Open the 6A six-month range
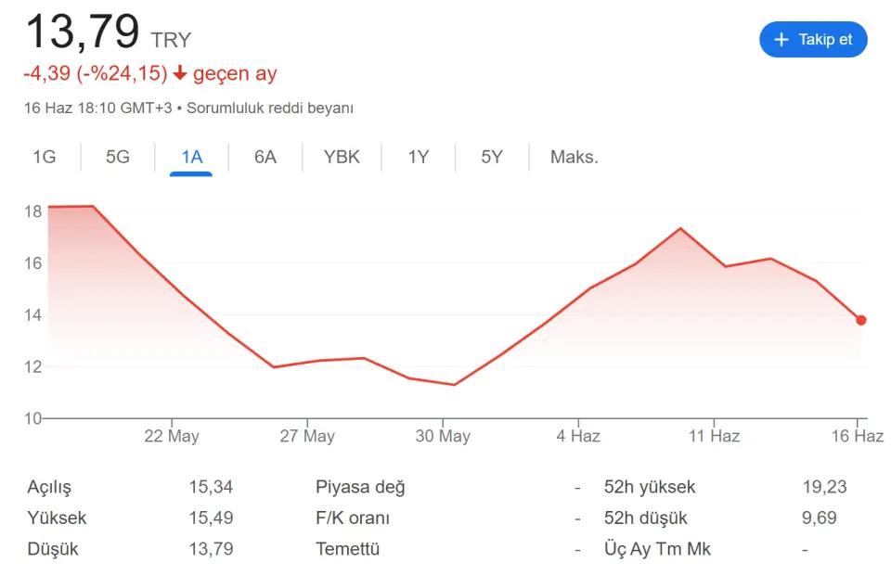Screen dimensions: 891x588 click(x=265, y=157)
